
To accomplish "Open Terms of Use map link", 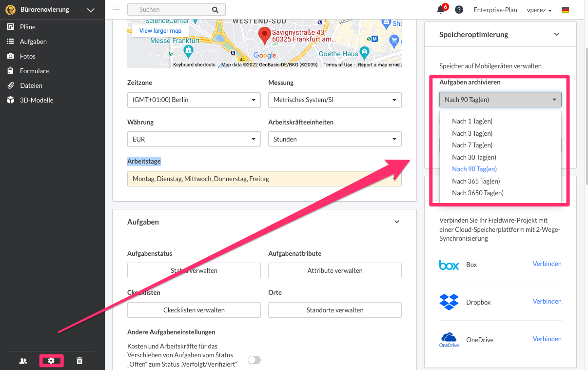I will tap(338, 64).
